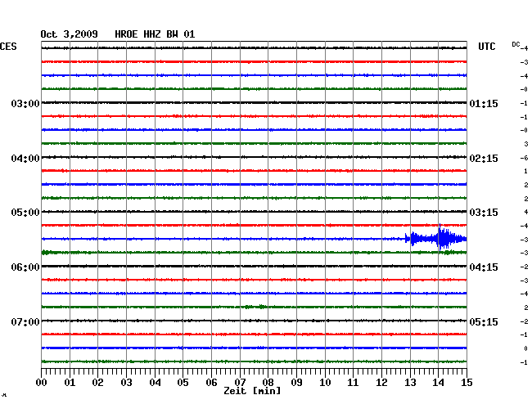Click the UTC time label "02:15"

pos(484,159)
